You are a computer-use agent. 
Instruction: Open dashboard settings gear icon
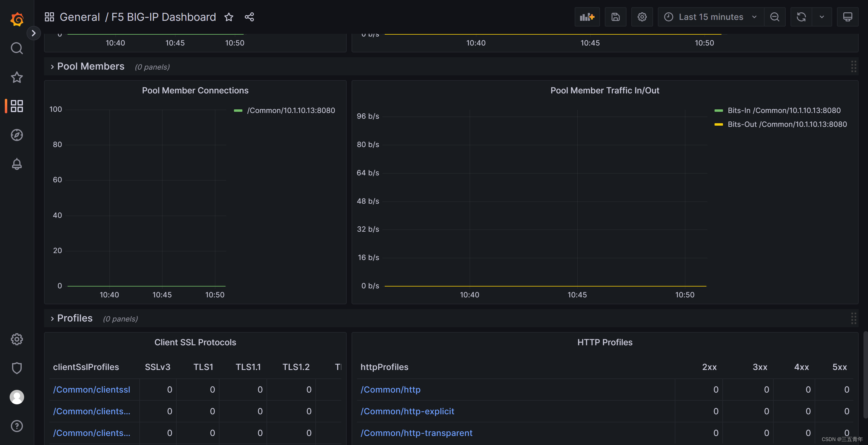(642, 17)
